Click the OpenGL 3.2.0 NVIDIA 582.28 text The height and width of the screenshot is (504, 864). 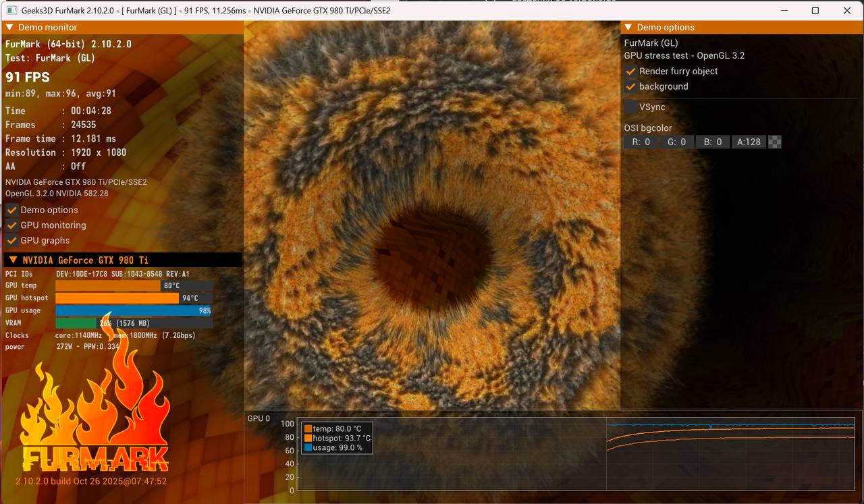57,194
